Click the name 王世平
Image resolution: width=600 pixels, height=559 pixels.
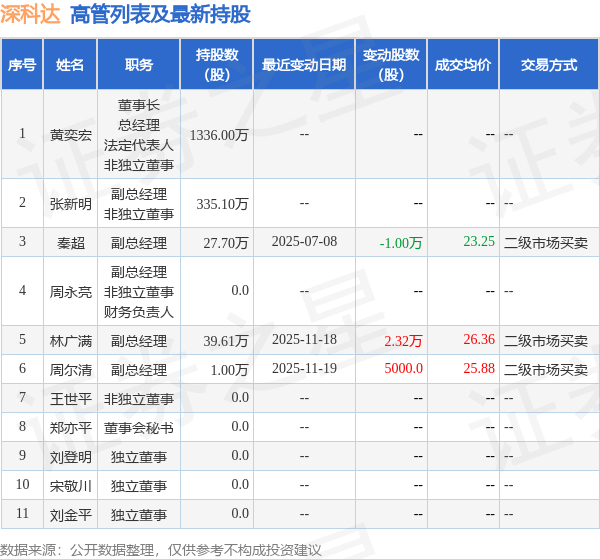71,399
